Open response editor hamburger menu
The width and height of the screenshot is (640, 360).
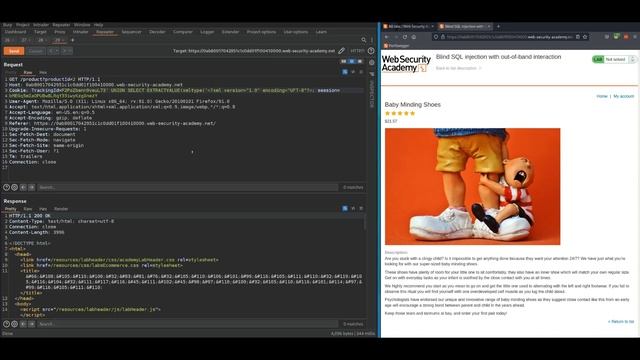tap(361, 209)
